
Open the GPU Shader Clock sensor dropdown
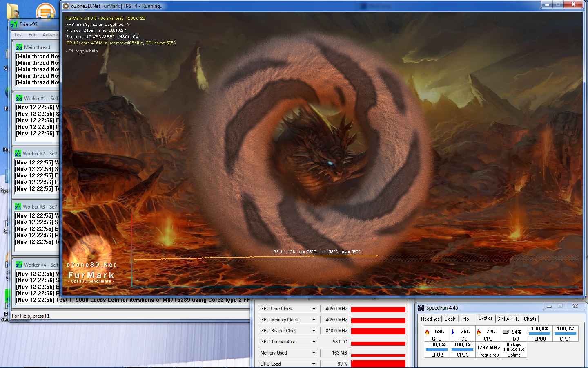click(314, 331)
